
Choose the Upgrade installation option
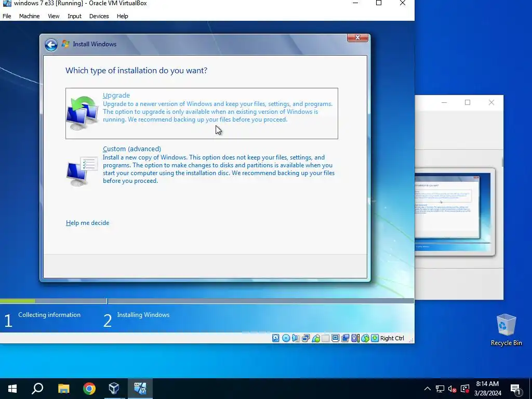pos(202,113)
